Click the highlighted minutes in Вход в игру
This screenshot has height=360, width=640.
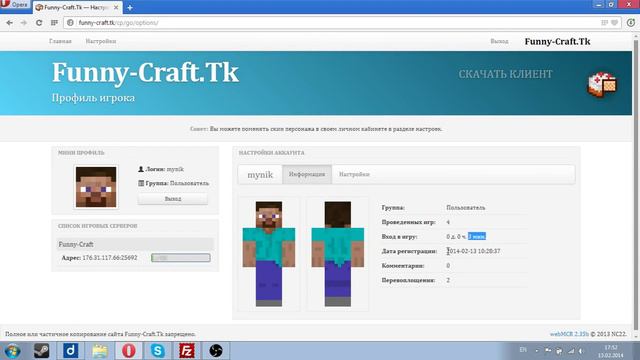477,236
